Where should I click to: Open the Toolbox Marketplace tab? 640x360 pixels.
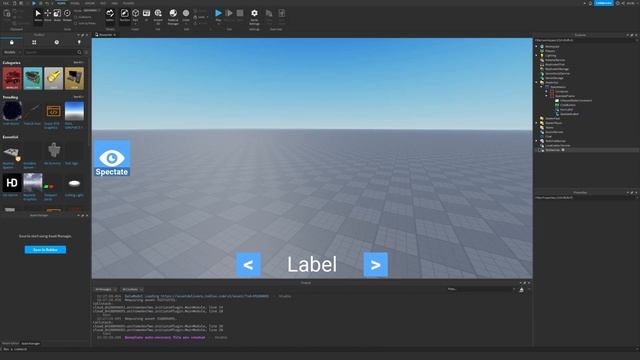[x=11, y=42]
